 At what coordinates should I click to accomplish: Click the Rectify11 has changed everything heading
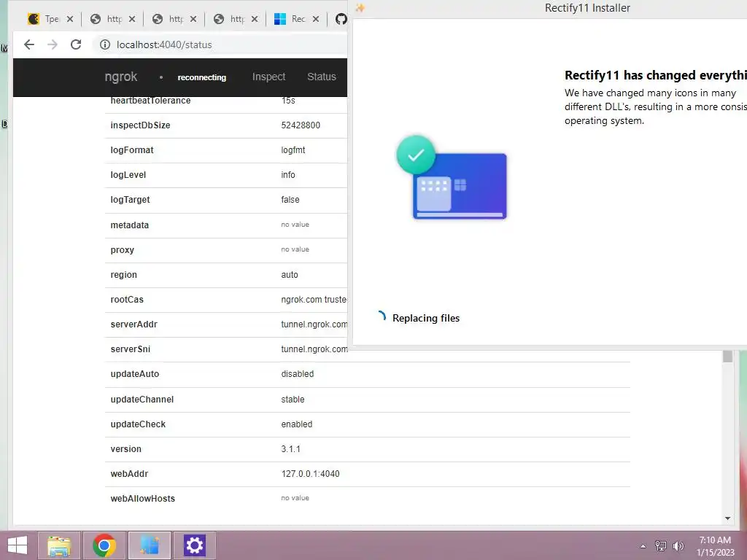click(x=656, y=75)
